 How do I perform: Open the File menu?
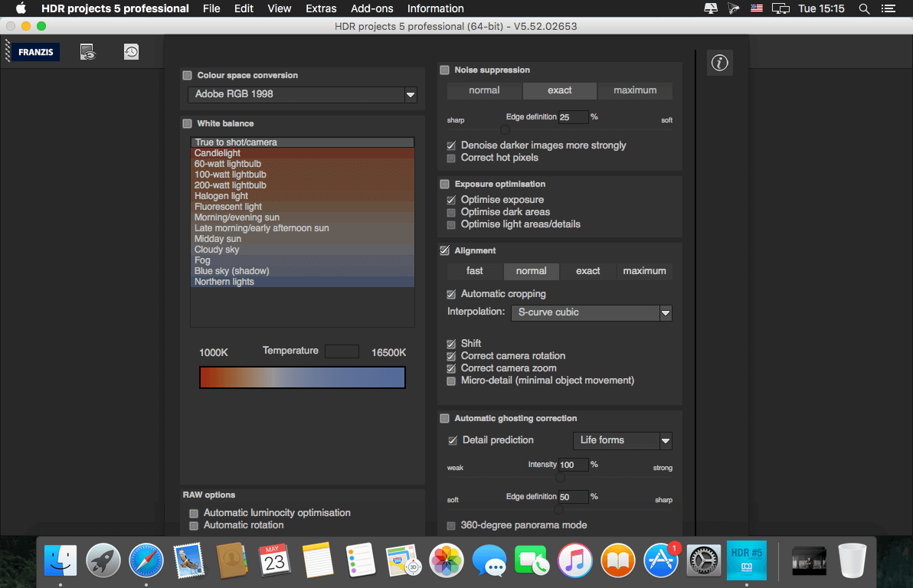click(x=211, y=8)
